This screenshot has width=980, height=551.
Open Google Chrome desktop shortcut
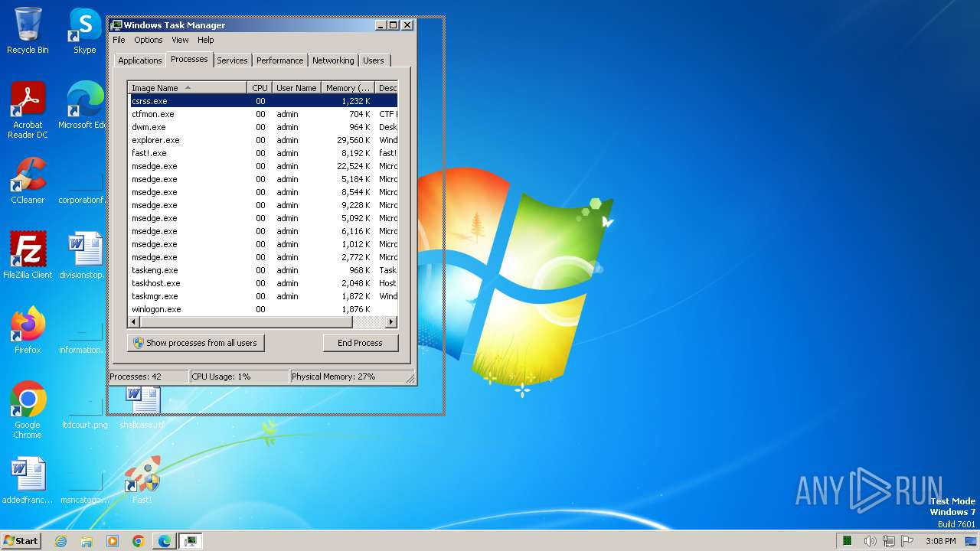(x=28, y=410)
